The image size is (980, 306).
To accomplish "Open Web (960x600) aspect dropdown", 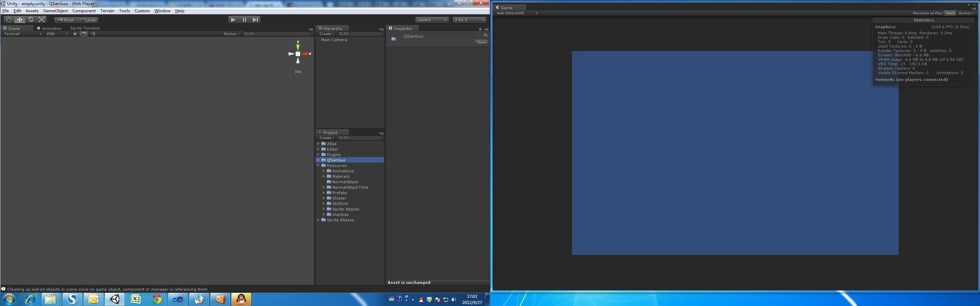I will click(x=517, y=13).
